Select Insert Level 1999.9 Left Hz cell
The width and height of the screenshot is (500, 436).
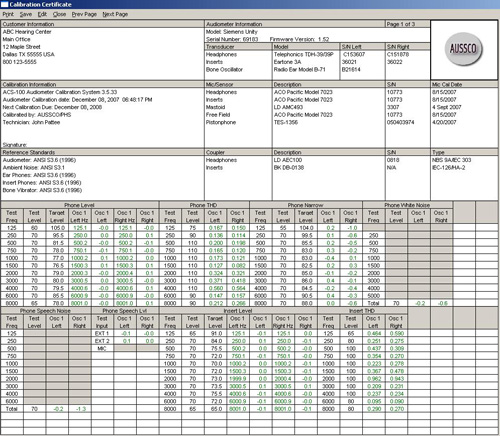pos(238,379)
